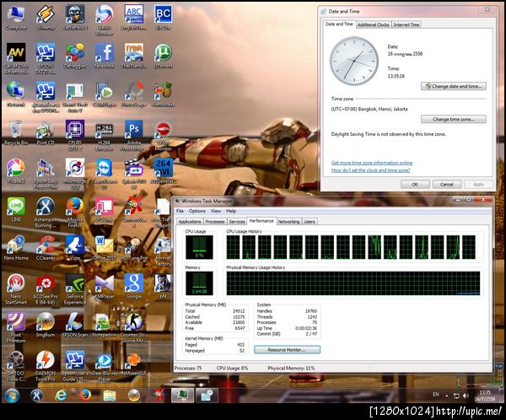Open the CPUID CPU-Z shortcut
This screenshot has width=506, height=420.
[x=75, y=136]
